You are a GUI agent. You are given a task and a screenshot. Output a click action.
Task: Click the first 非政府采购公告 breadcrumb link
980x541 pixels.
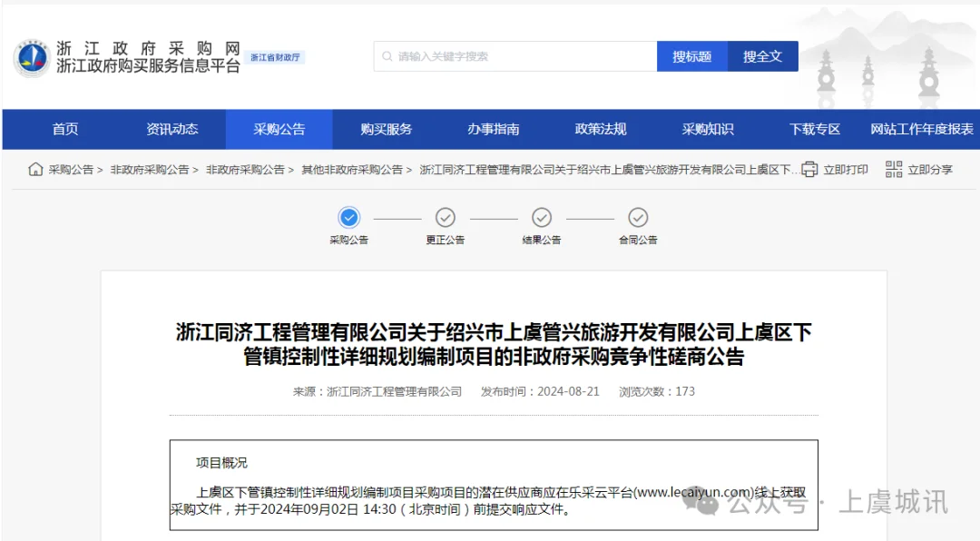150,170
